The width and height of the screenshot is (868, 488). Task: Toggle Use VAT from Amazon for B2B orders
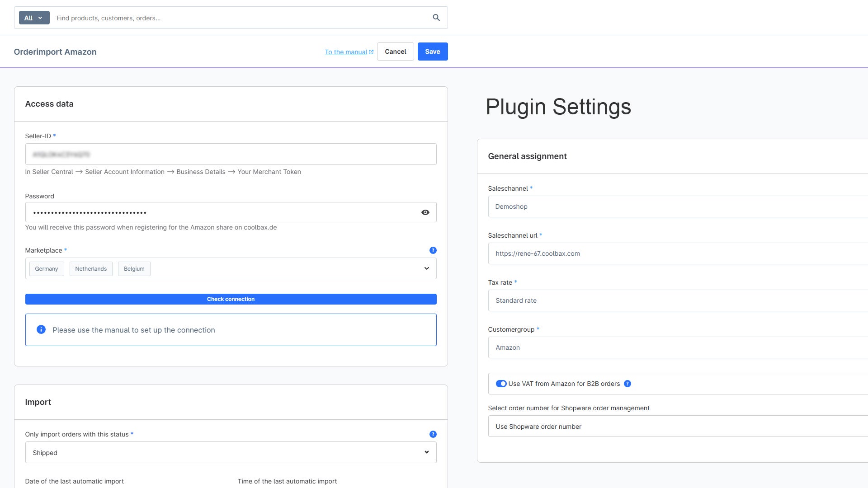click(501, 384)
